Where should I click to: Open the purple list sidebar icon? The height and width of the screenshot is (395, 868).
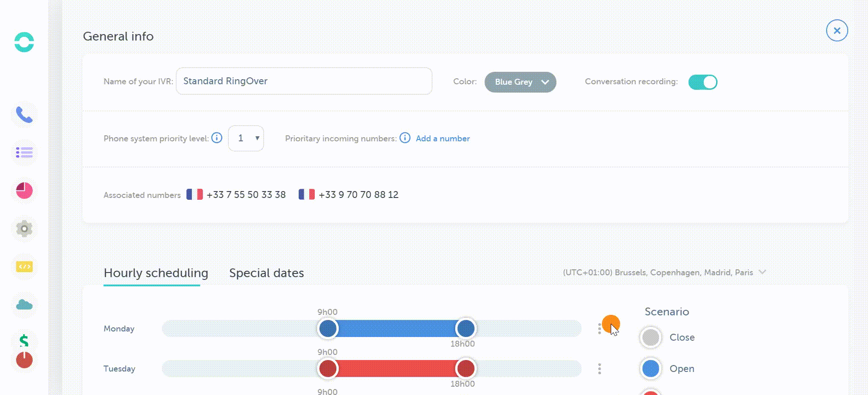24,152
